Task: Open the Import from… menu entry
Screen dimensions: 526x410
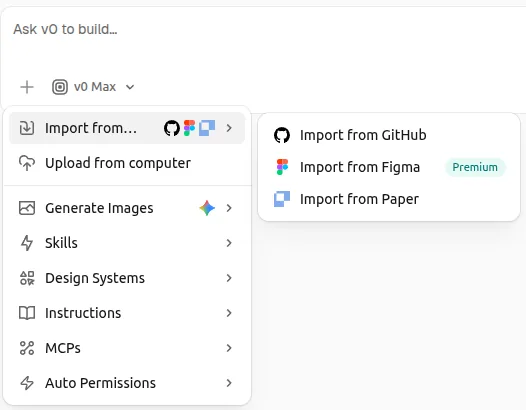Action: coord(127,128)
